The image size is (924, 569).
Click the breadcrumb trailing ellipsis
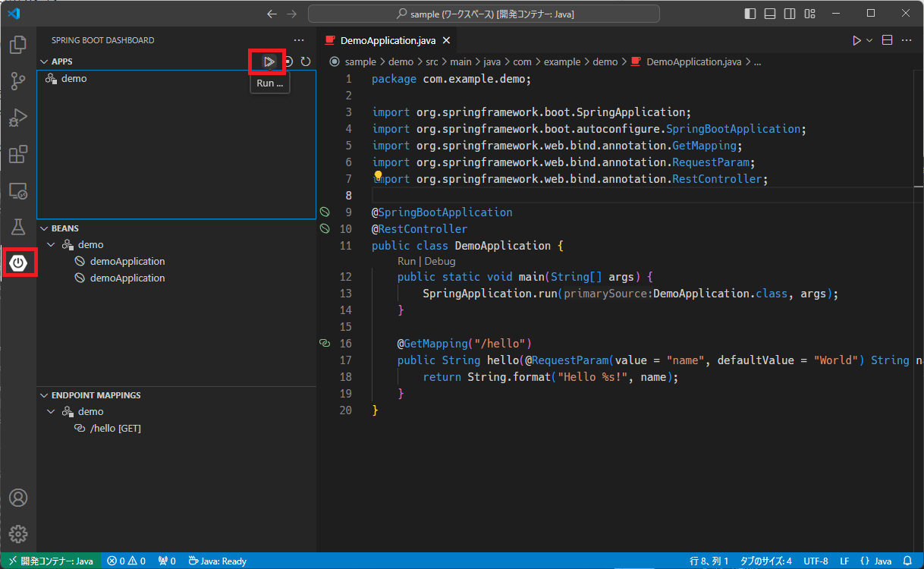[x=756, y=62]
